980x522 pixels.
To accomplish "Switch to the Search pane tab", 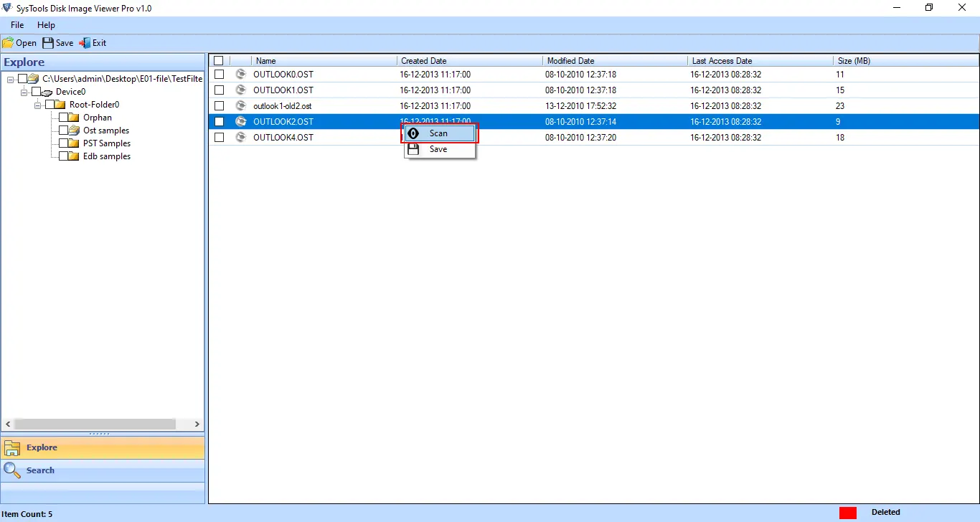I will coord(103,471).
